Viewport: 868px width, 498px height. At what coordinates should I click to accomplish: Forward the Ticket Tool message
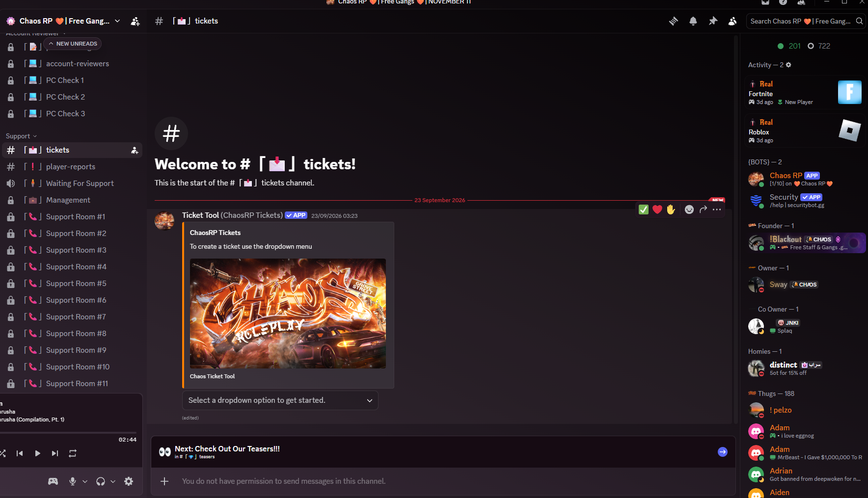point(703,210)
